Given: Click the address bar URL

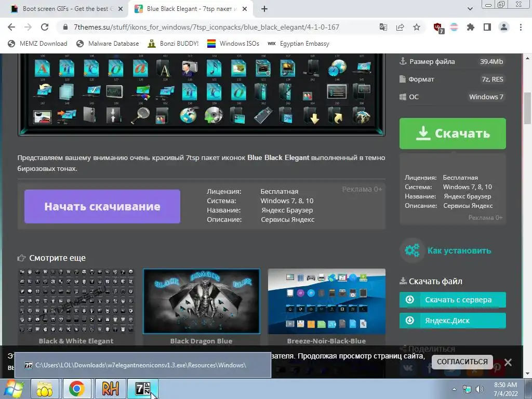Looking at the screenshot, I should (206, 27).
